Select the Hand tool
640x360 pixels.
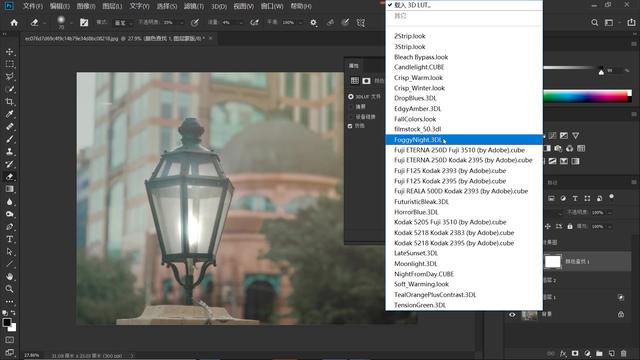point(10,276)
